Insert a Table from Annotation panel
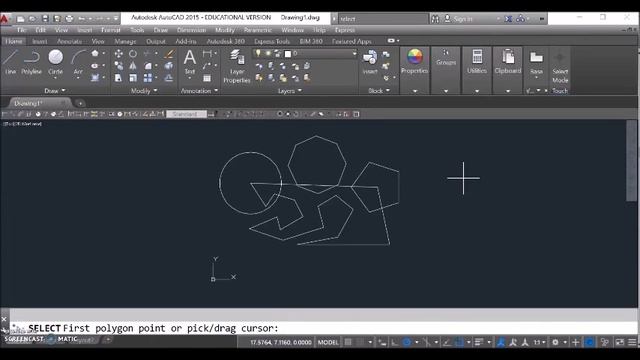The width and height of the screenshot is (640, 360). tap(207, 78)
